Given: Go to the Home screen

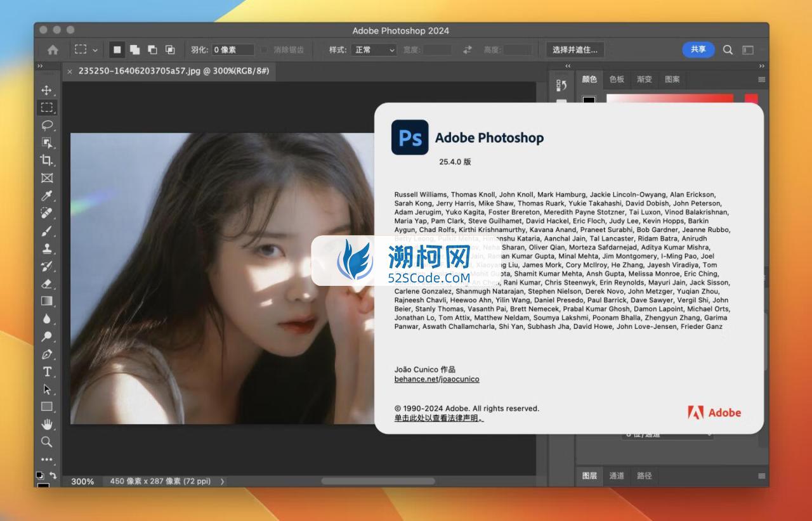Looking at the screenshot, I should click(53, 49).
